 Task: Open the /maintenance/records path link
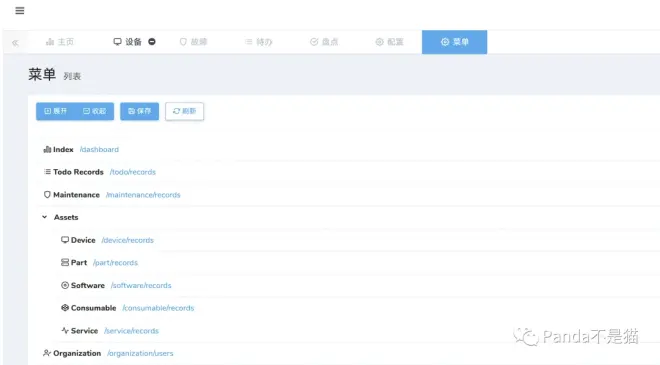pyautogui.click(x=143, y=194)
